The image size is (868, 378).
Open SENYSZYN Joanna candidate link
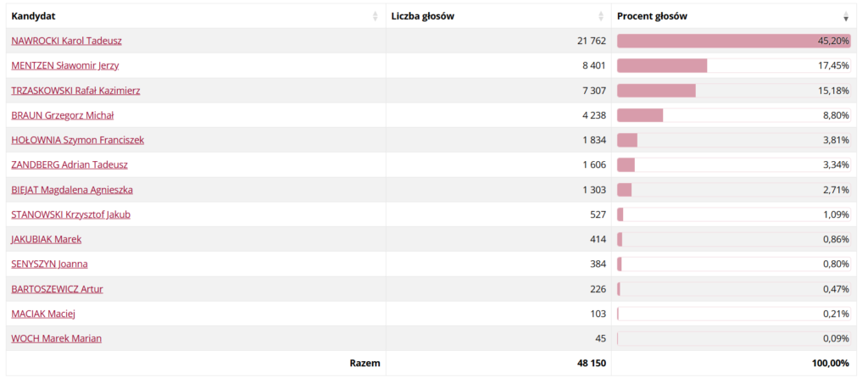49,264
